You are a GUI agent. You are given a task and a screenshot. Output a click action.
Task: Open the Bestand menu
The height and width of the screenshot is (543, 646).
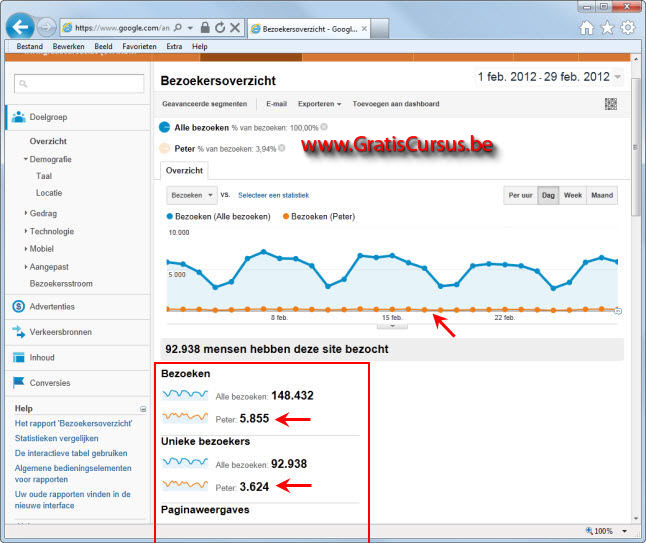pyautogui.click(x=30, y=47)
